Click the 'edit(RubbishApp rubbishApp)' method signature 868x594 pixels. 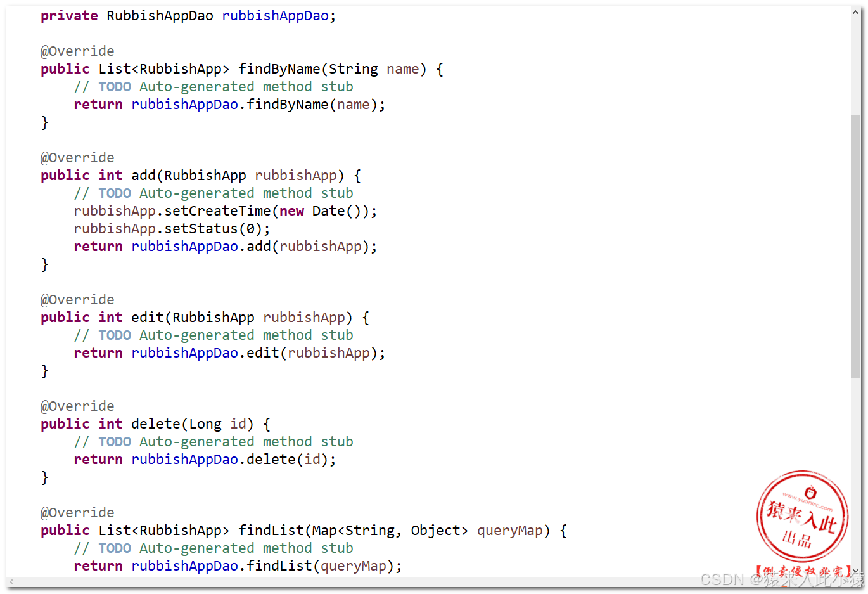pyautogui.click(x=242, y=318)
